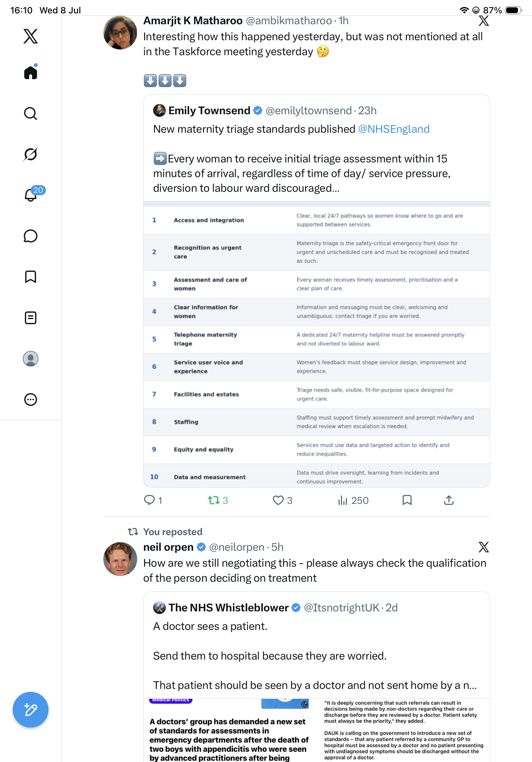Open the X logo home icon

click(x=31, y=36)
